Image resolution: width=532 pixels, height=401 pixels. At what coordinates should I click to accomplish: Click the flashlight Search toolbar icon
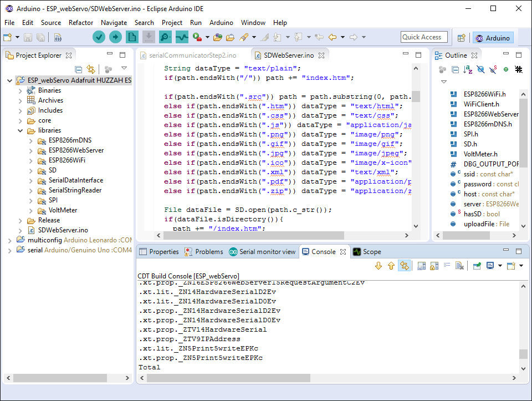[x=244, y=37]
